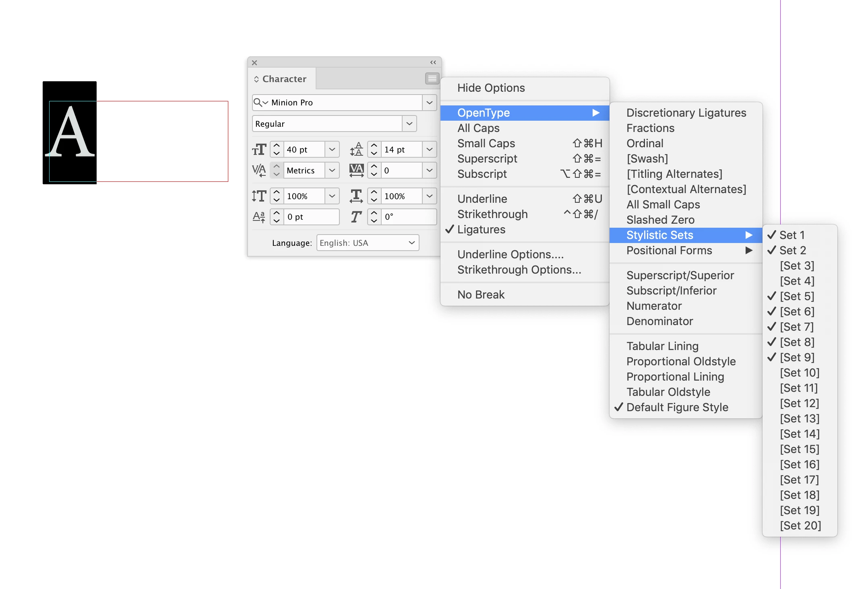Click the horizontal scale icon
The height and width of the screenshot is (589, 868).
click(356, 196)
